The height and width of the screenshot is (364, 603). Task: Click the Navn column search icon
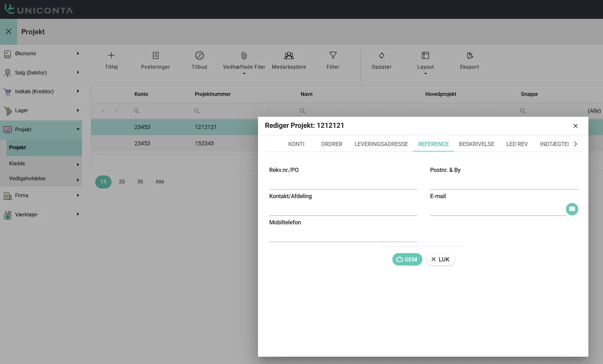pyautogui.click(x=303, y=111)
